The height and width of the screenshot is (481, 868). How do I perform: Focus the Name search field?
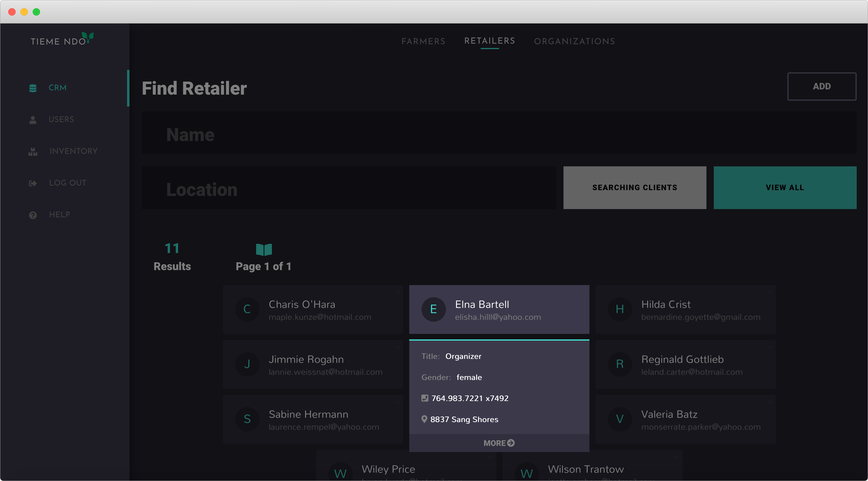pyautogui.click(x=499, y=134)
